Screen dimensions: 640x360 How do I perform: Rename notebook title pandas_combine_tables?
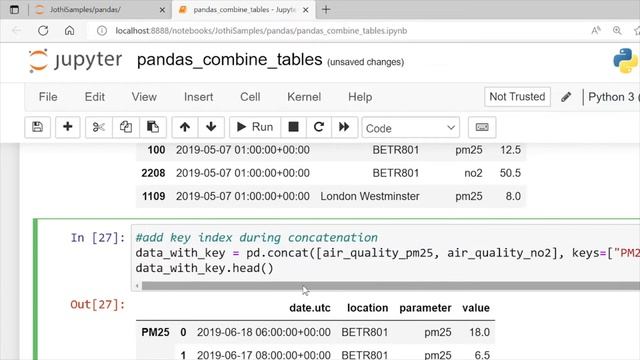tap(229, 60)
